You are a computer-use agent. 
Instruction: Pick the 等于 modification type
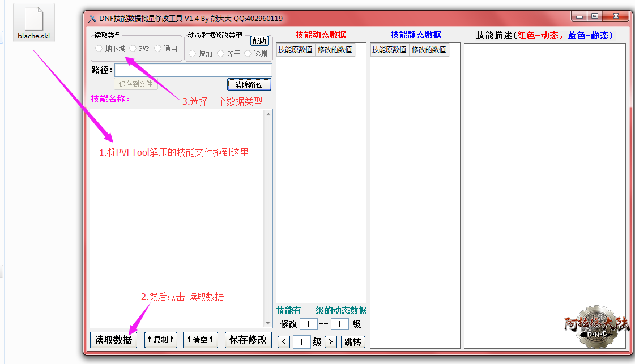pyautogui.click(x=220, y=54)
